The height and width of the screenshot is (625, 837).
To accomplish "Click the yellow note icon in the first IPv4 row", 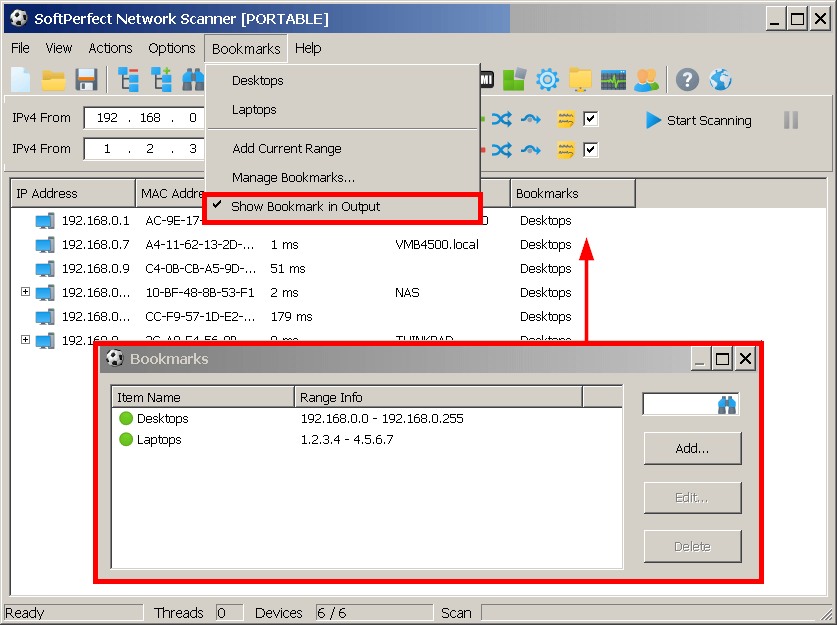I will (565, 119).
